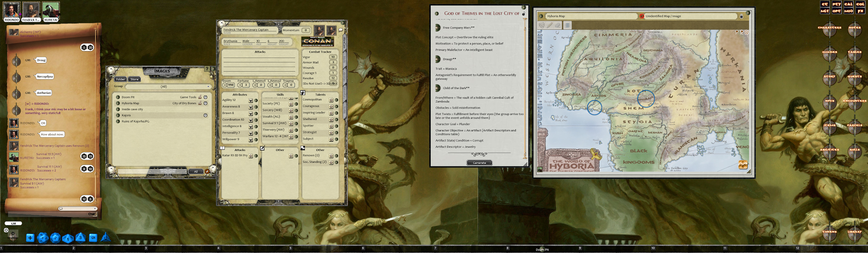
Task: Click the Store button in Images window
Action: coord(135,79)
